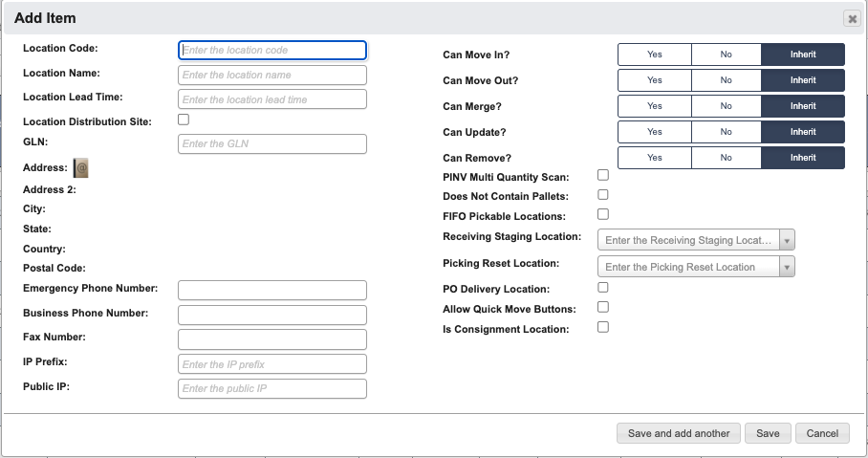
Task: Set Can Merge to No
Action: click(727, 106)
